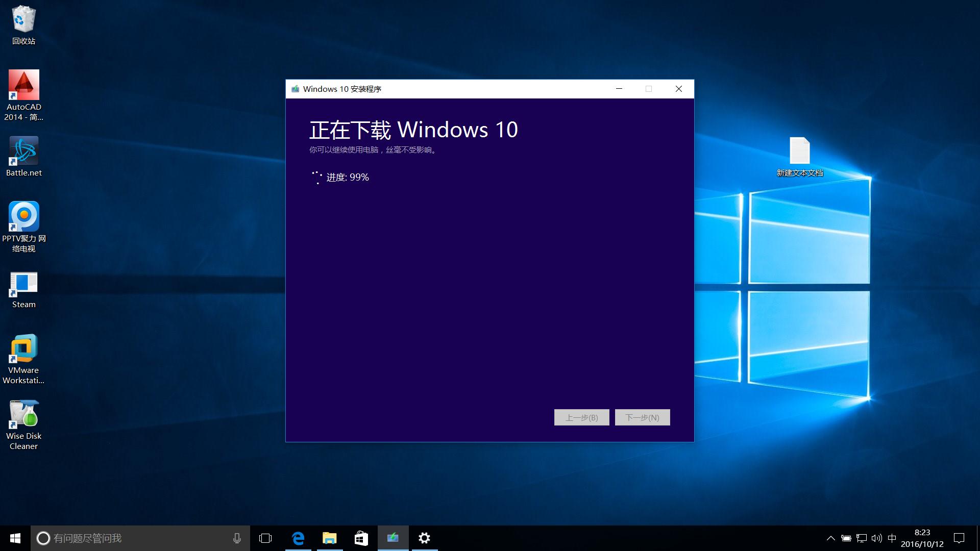Open Task View from the taskbar
Image resolution: width=980 pixels, height=551 pixels.
265,538
